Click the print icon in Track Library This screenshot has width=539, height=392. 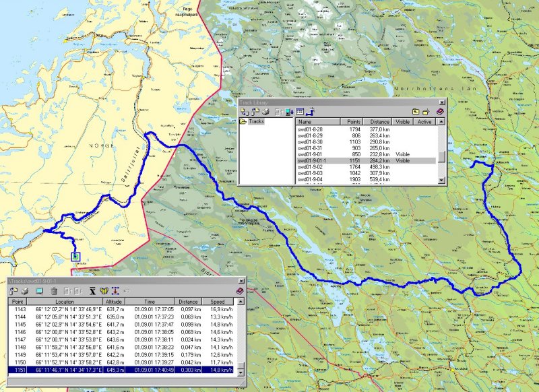pyautogui.click(x=265, y=111)
